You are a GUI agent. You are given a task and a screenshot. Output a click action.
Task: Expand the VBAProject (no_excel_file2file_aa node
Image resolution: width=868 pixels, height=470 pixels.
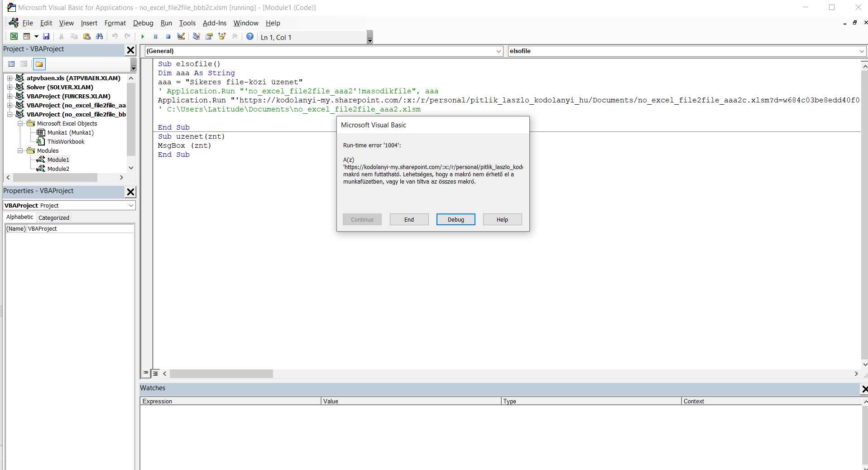point(10,105)
